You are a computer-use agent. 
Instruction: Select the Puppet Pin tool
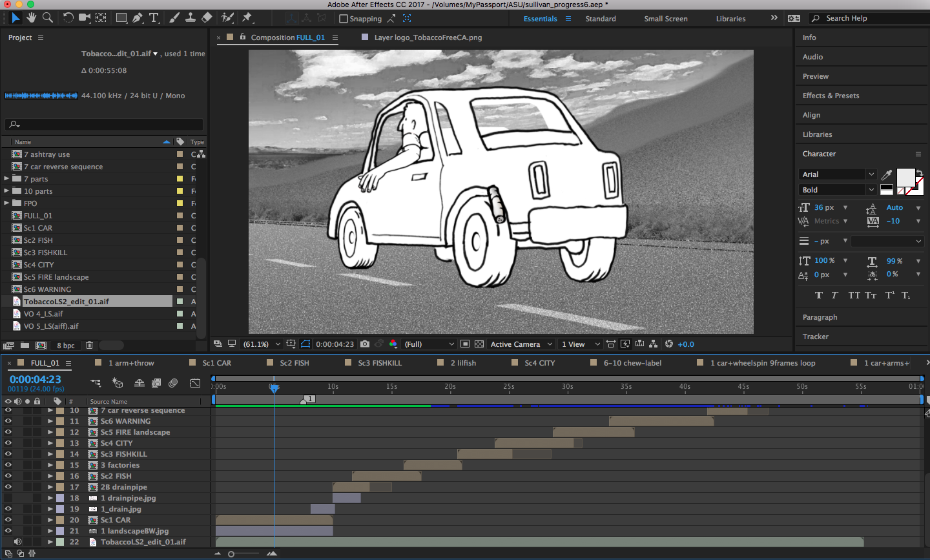[x=247, y=18]
